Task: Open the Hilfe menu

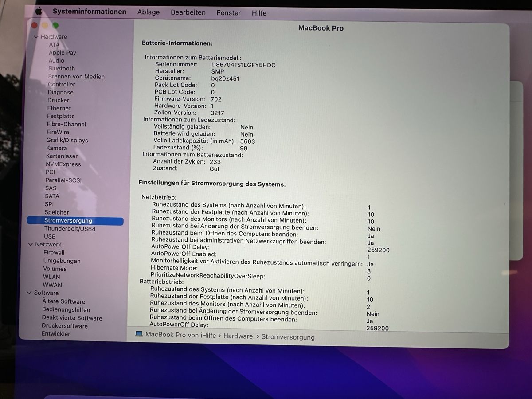Action: [x=259, y=13]
